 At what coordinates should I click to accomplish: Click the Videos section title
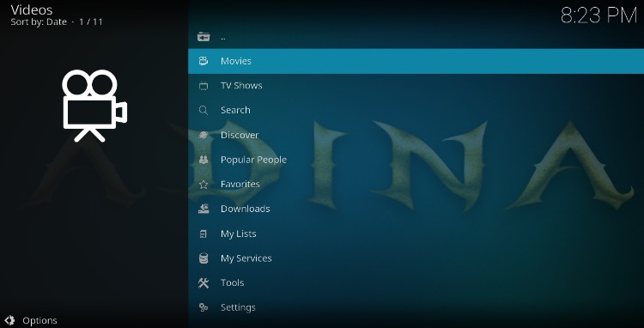[32, 9]
